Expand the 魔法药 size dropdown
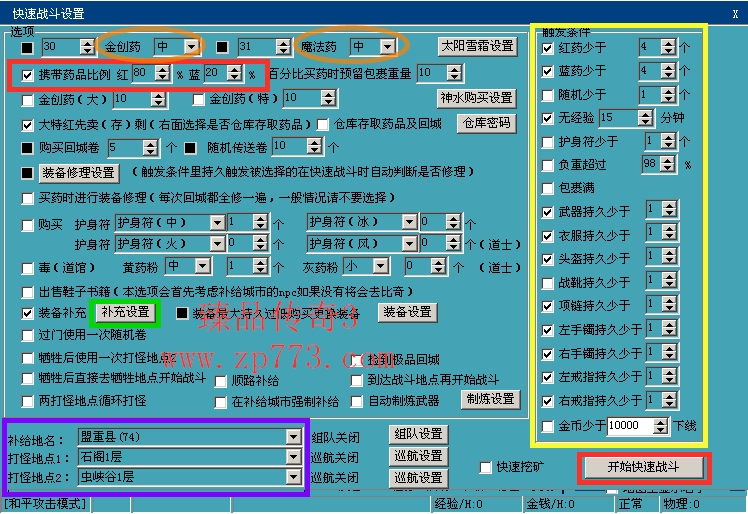 pyautogui.click(x=387, y=47)
